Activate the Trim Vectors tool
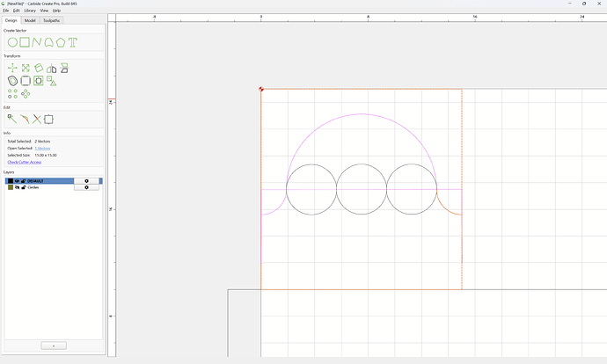 (37, 120)
